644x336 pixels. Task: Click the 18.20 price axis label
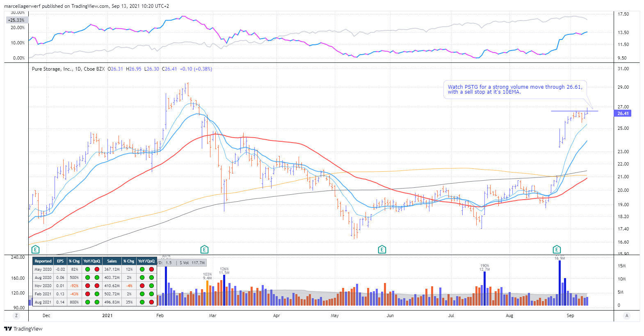[x=623, y=216]
